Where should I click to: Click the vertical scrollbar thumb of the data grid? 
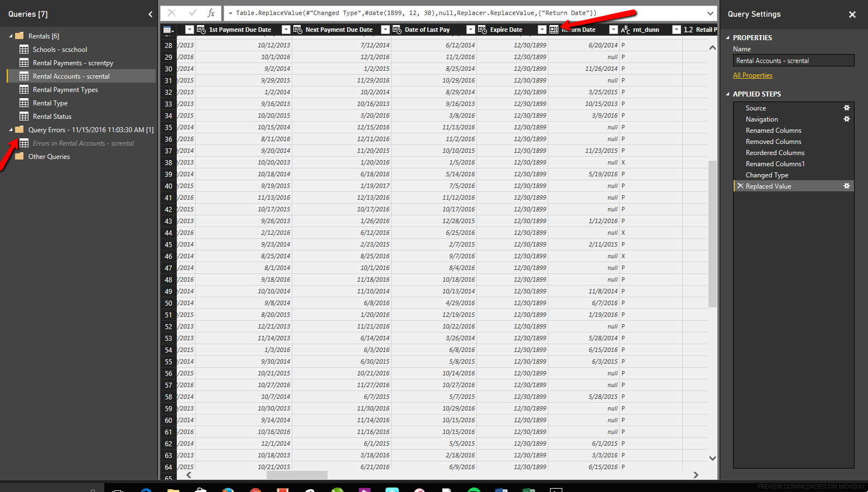click(x=712, y=234)
